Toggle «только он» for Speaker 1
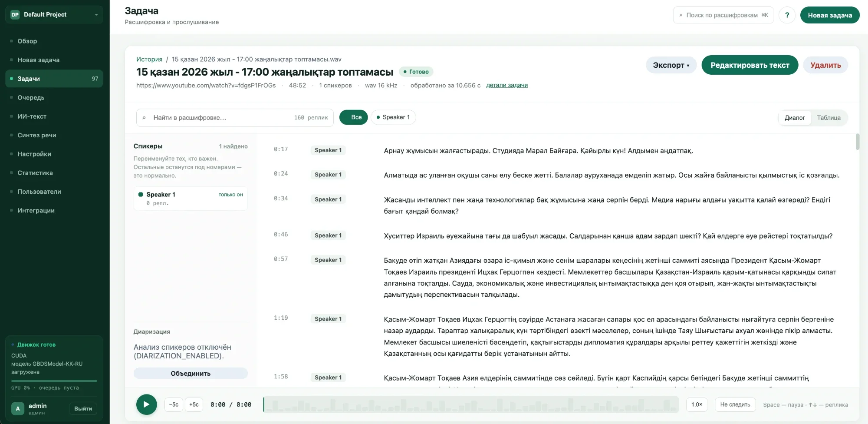Viewport: 868px width, 424px height. [231, 195]
